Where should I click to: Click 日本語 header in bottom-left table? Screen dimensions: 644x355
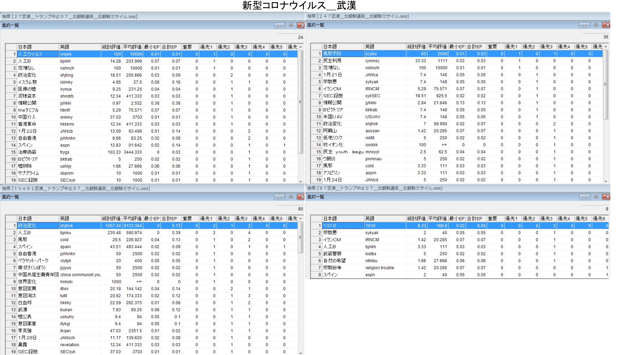tap(37, 219)
